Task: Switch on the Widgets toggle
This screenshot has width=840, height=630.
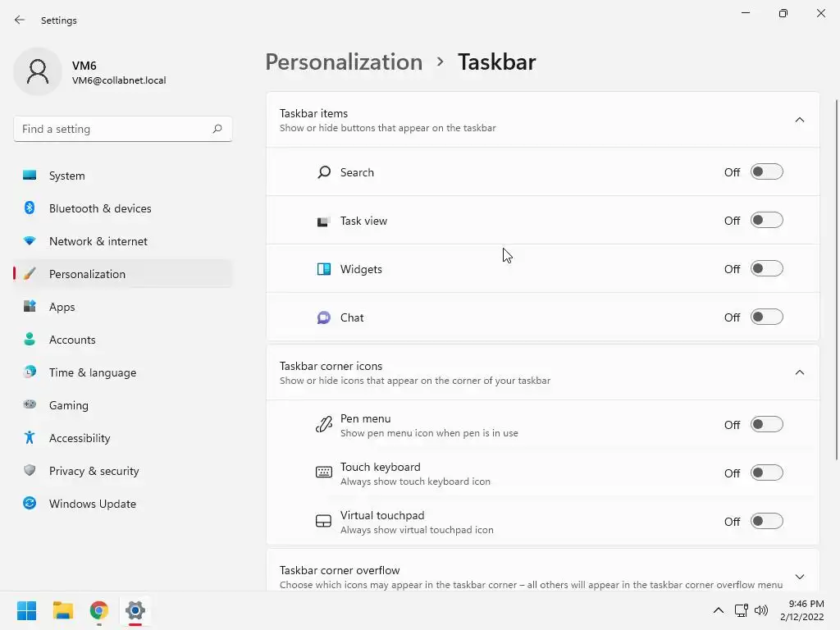Action: point(767,268)
